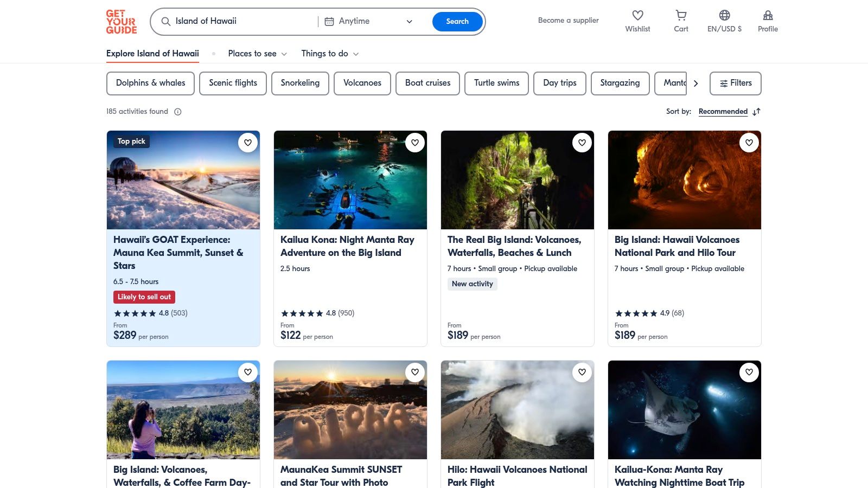Open the Recommended sort dropdown
This screenshot has width=868, height=488.
tap(723, 112)
